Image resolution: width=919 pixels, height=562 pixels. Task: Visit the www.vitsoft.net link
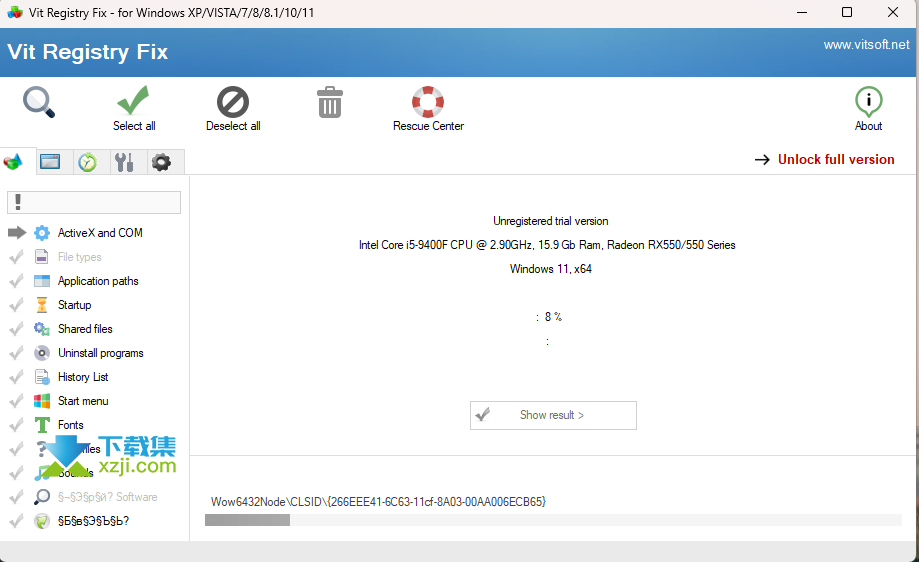point(866,45)
